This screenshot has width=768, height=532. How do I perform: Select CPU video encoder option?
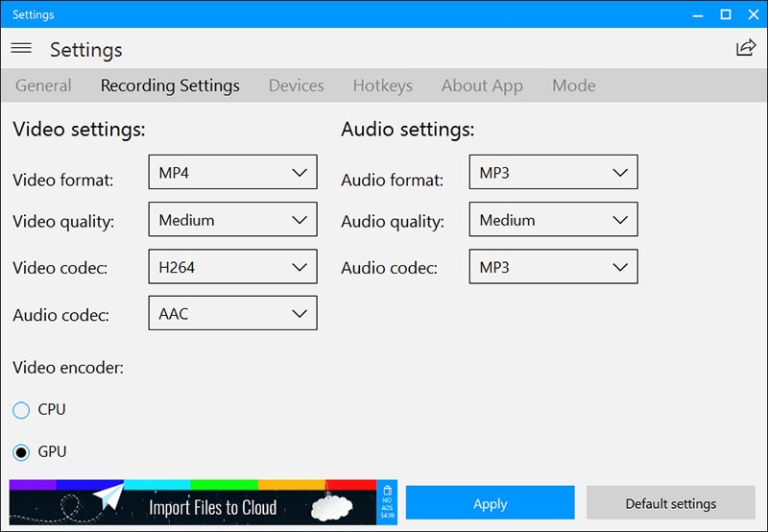[x=21, y=410]
